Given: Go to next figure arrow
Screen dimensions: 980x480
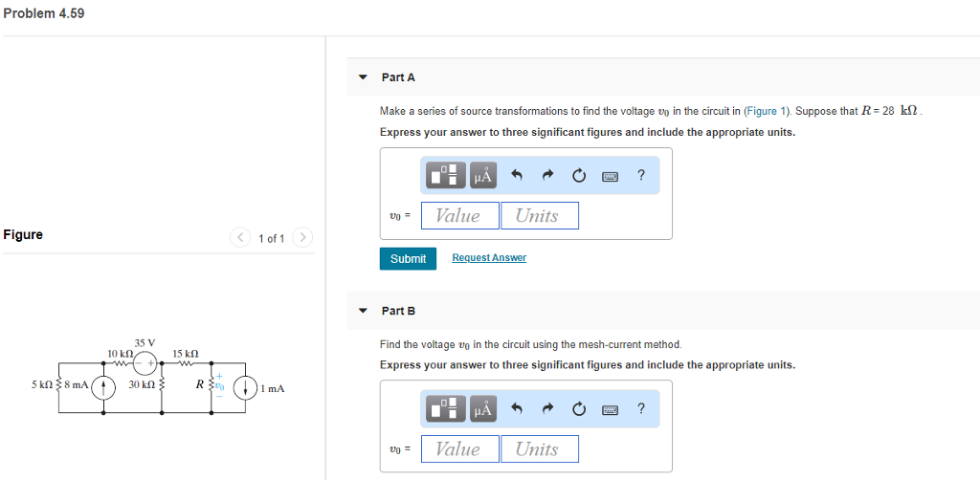Looking at the screenshot, I should [x=302, y=237].
